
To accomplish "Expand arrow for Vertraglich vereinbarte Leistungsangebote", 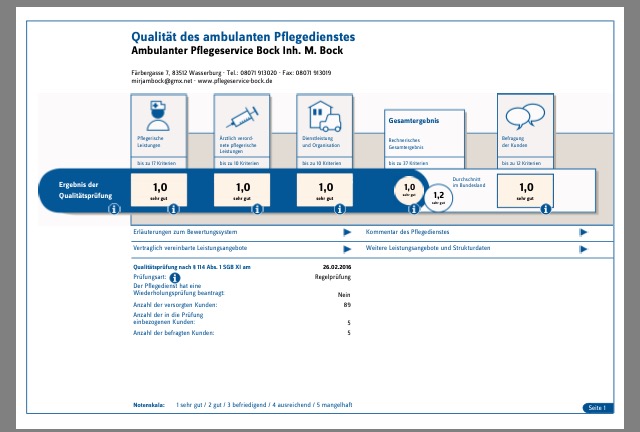I will point(347,249).
